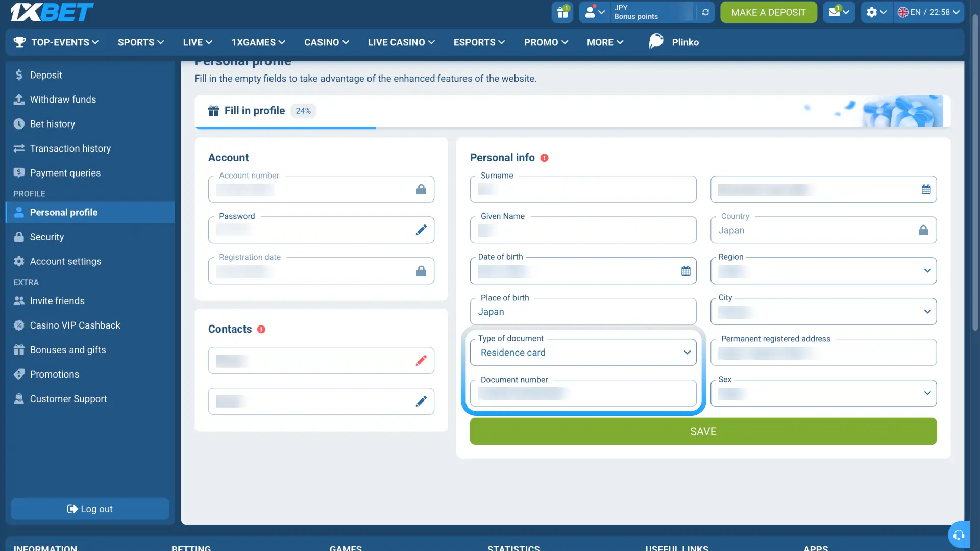Open the calendar icon beside the Surname row
Image resolution: width=980 pixels, height=551 pixels.
pos(926,189)
